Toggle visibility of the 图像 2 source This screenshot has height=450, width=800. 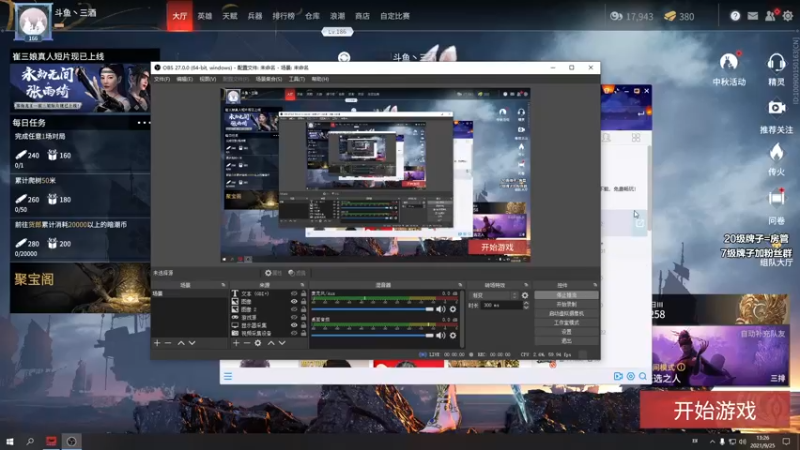click(294, 309)
